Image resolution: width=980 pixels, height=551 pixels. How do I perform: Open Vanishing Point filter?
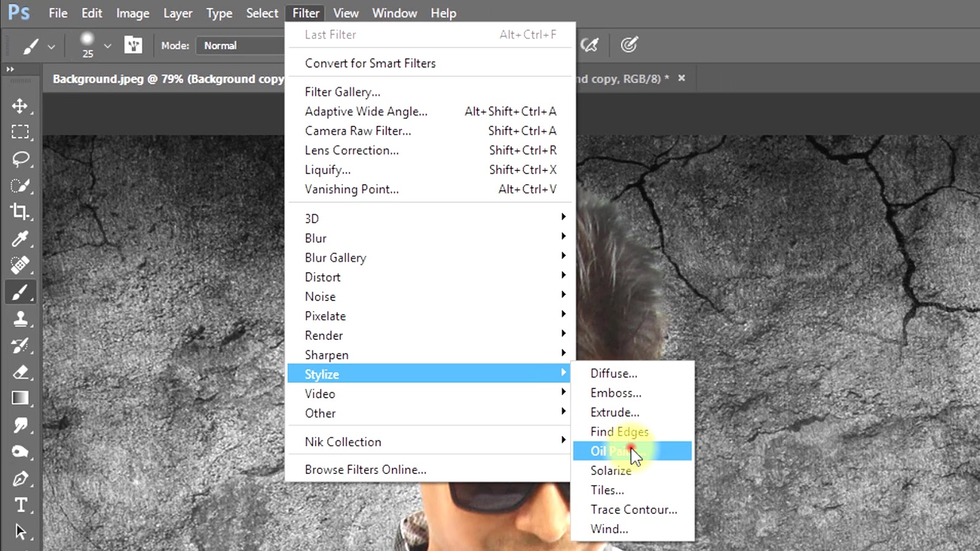click(430, 189)
